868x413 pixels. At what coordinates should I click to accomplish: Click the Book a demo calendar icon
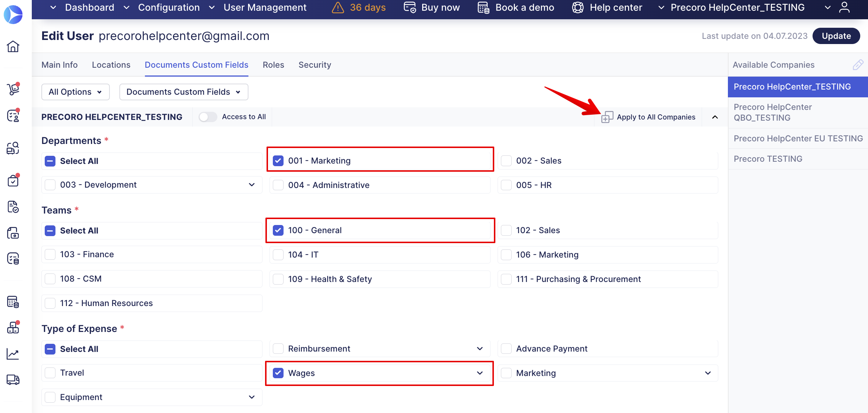(484, 7)
